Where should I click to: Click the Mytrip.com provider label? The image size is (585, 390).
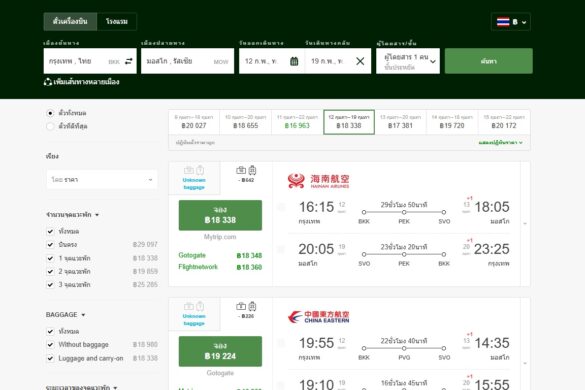(220, 237)
